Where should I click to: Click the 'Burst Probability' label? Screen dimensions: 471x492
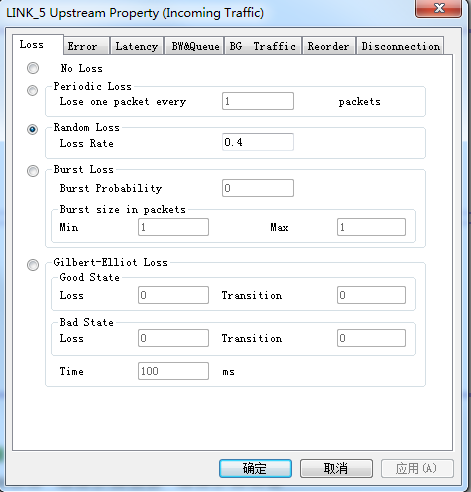click(x=111, y=188)
